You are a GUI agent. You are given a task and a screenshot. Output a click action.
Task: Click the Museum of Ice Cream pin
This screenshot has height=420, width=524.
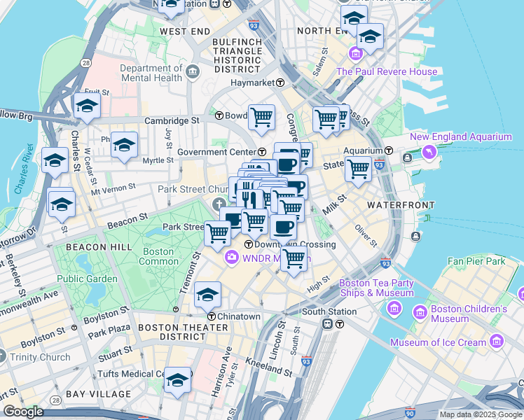pos(497,341)
